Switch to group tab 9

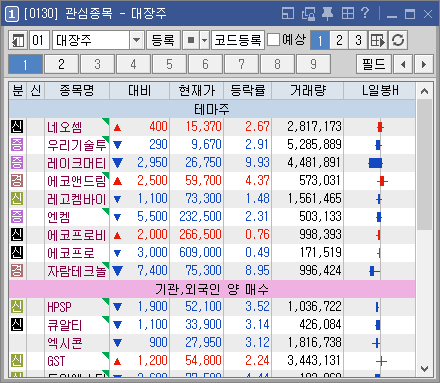pos(314,64)
